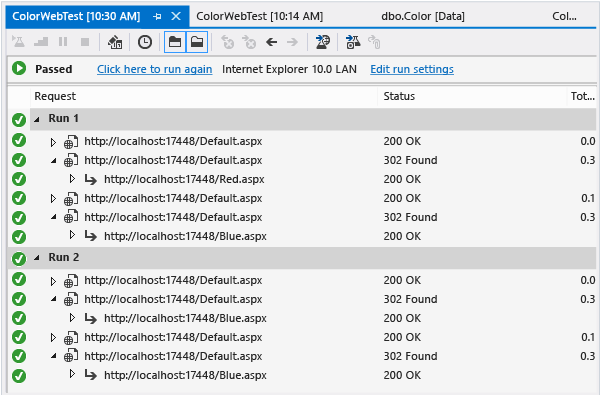Click the 200 OK status of Red.aspx

(402, 179)
